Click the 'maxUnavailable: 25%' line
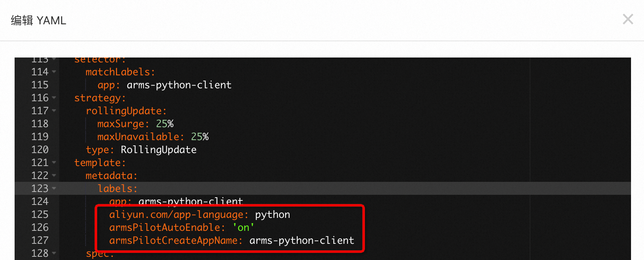 tap(153, 137)
